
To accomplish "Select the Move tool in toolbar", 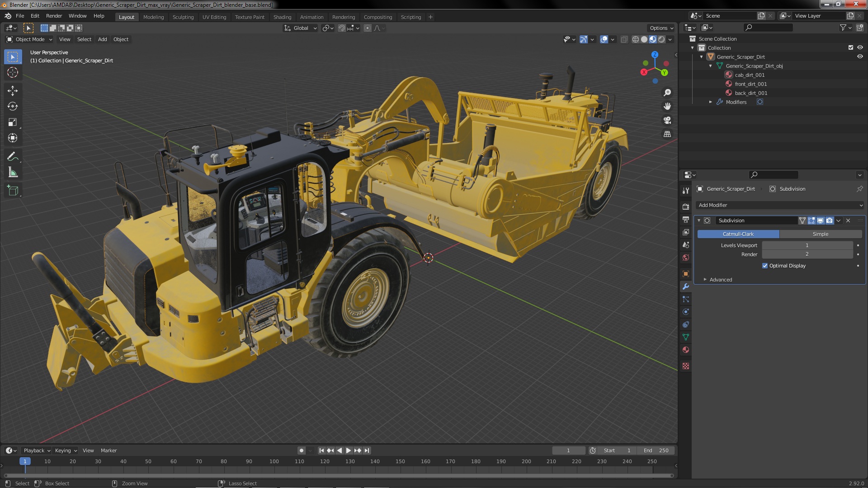I will tap(13, 91).
